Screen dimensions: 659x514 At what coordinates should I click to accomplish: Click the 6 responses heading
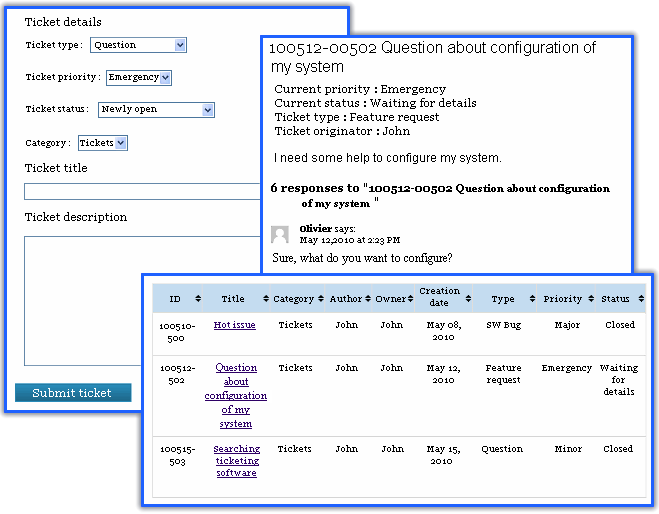pos(440,195)
